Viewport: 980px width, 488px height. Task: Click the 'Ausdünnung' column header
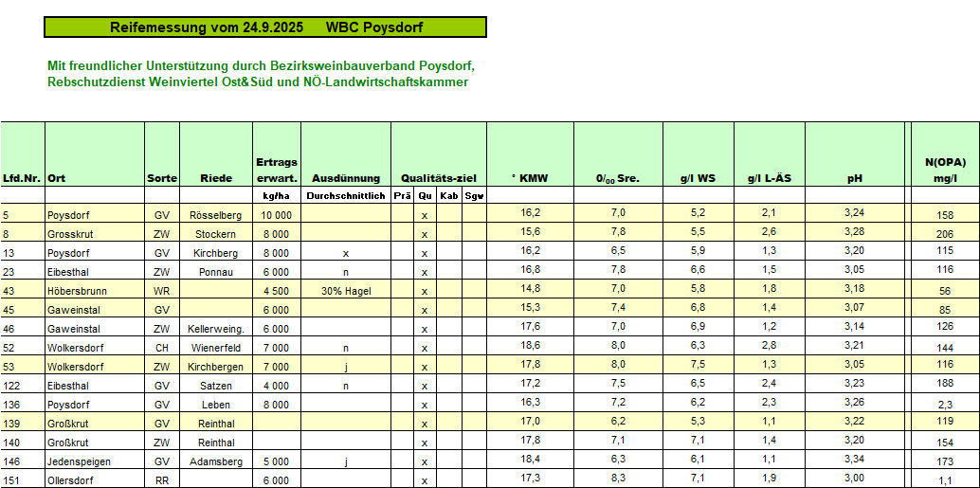(345, 178)
